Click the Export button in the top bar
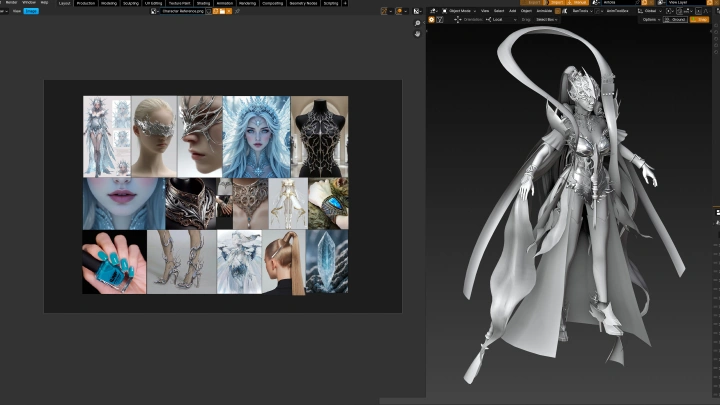 (532, 2)
